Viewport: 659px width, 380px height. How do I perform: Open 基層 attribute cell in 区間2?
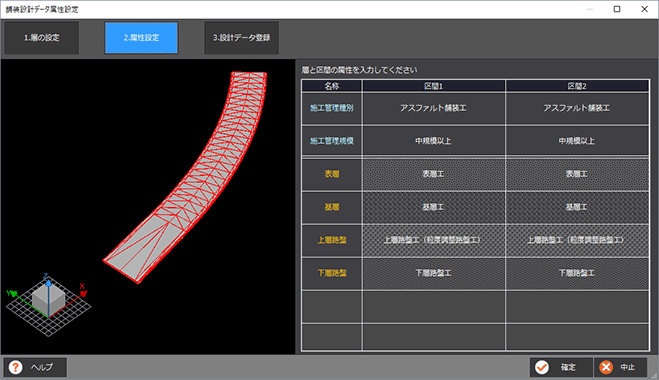point(577,207)
